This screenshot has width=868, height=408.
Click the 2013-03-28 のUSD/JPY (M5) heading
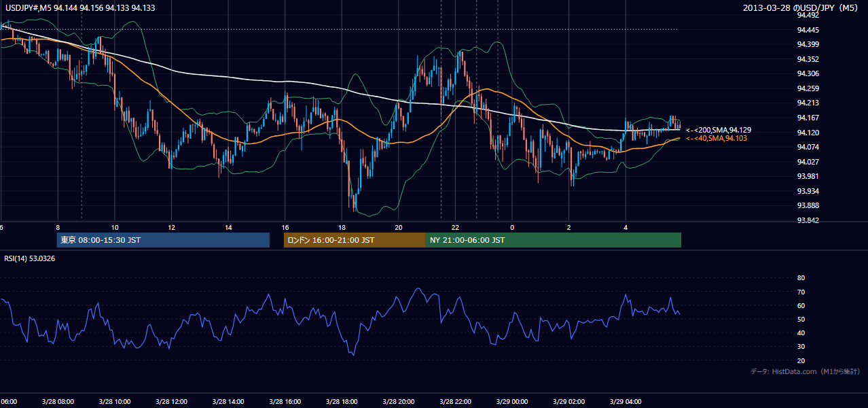(x=801, y=7)
